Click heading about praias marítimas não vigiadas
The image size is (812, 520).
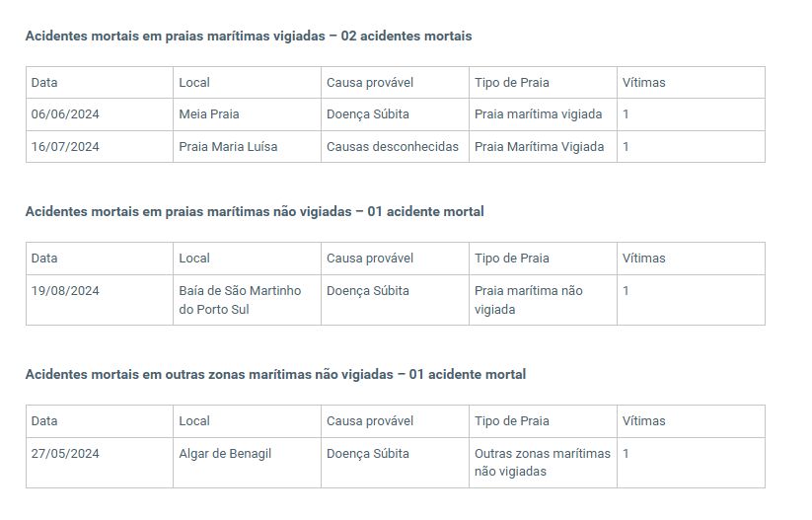point(255,212)
